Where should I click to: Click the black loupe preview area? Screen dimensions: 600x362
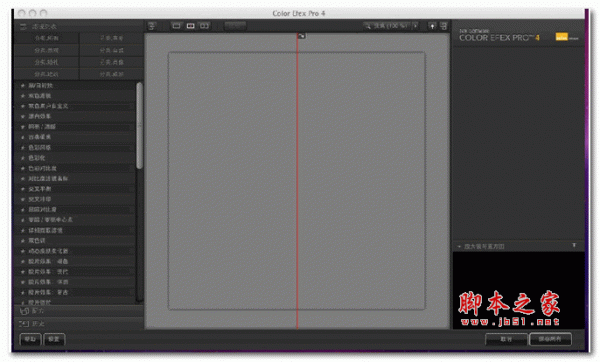518,290
